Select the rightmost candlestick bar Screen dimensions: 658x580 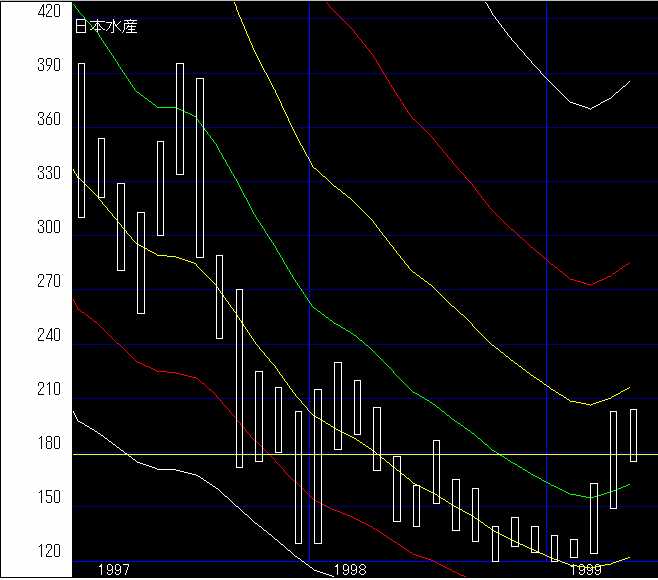[633, 435]
